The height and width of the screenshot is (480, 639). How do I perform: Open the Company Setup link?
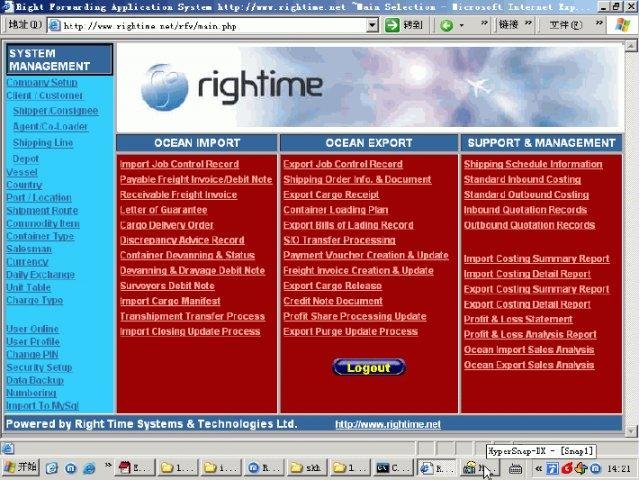(42, 82)
